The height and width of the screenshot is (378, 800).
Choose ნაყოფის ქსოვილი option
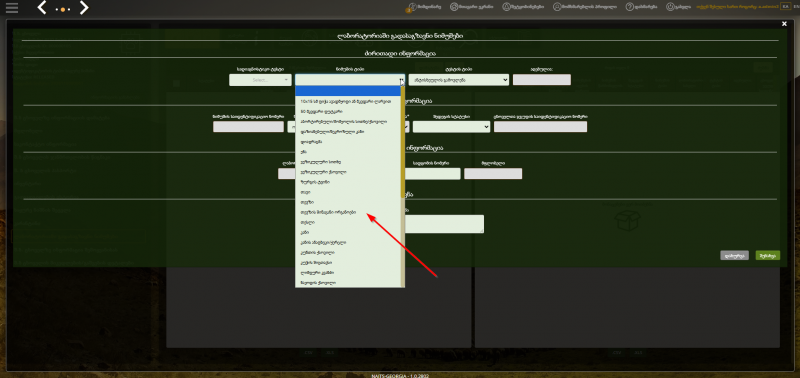(x=348, y=283)
